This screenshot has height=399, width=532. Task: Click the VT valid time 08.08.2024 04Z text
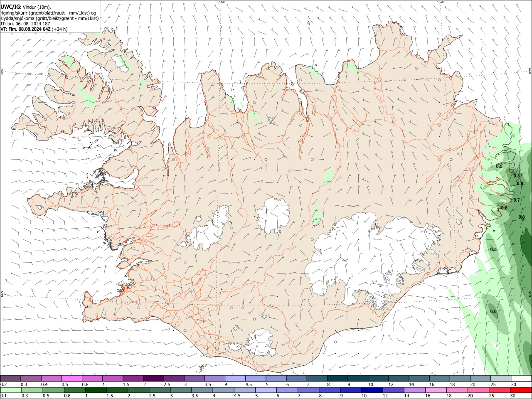(34, 29)
